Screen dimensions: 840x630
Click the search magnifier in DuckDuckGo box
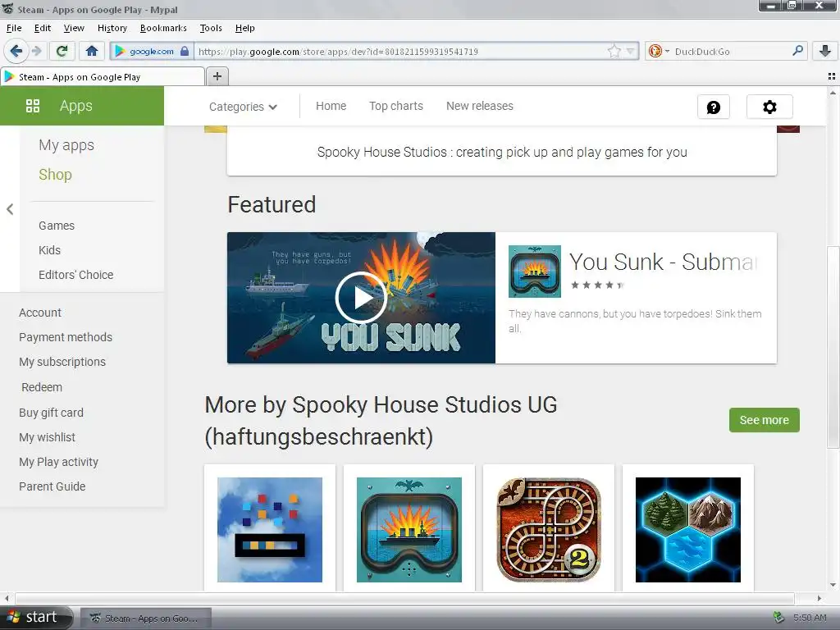click(x=797, y=51)
